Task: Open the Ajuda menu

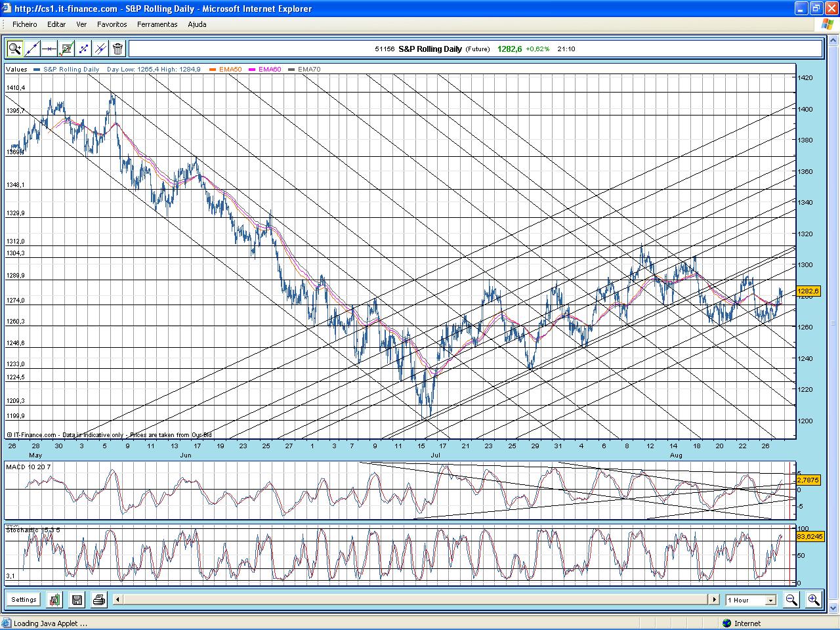Action: (197, 24)
